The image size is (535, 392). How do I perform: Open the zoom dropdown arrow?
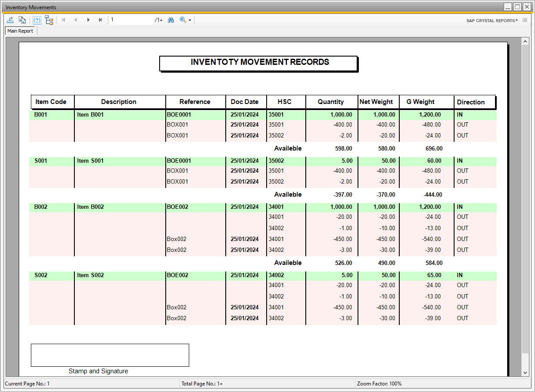190,20
